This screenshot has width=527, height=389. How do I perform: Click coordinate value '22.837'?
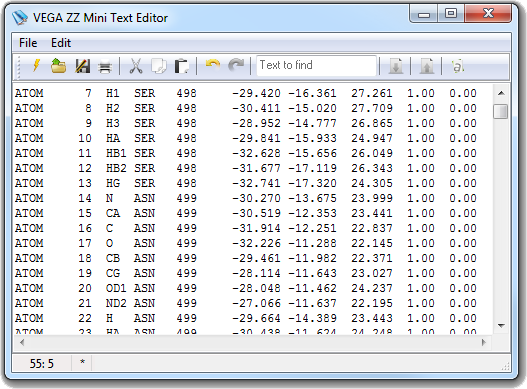tap(372, 228)
